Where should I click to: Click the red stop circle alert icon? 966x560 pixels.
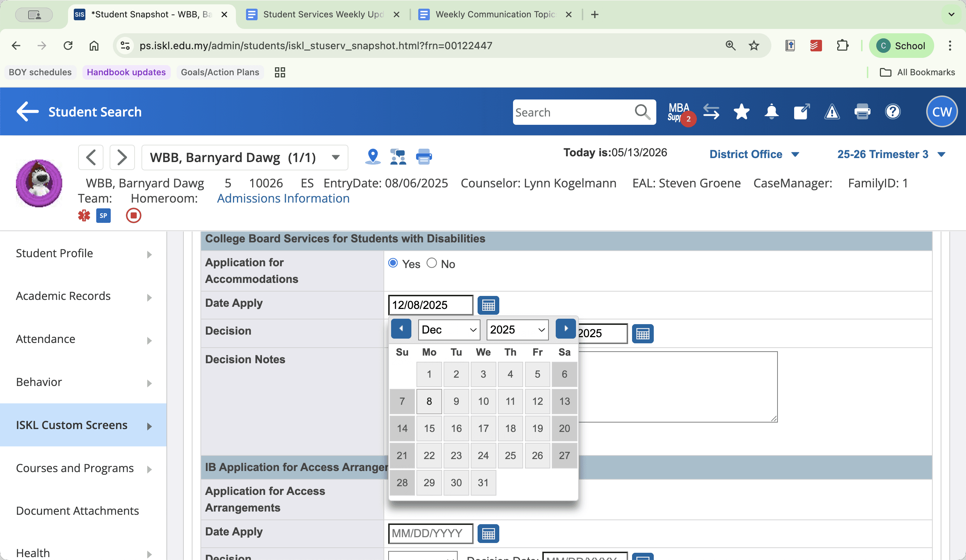tap(134, 215)
